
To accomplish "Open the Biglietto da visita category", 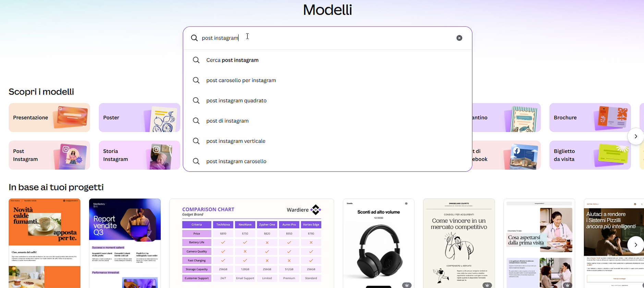I will click(x=590, y=155).
